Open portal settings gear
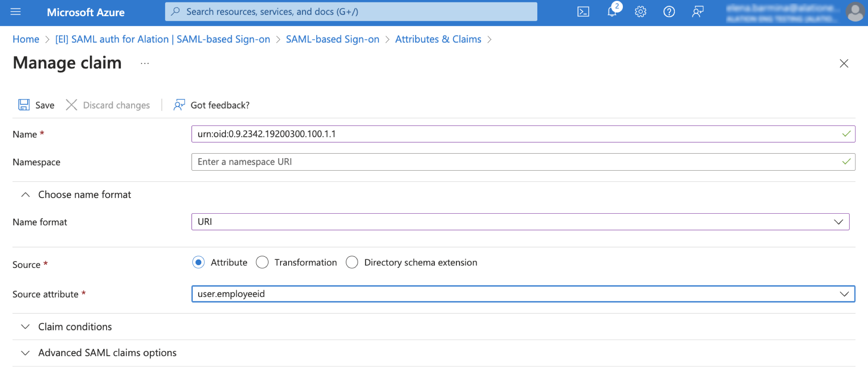This screenshot has width=868, height=379. (x=641, y=12)
